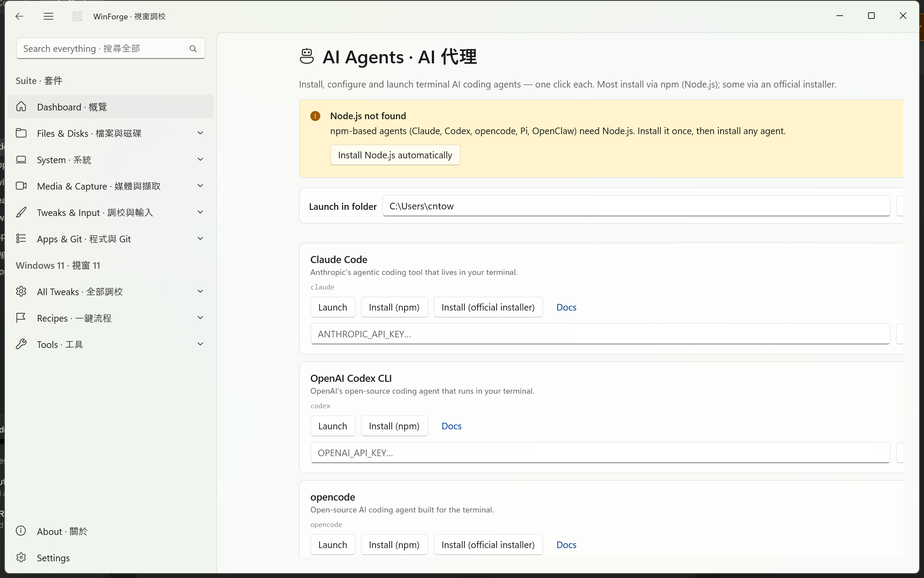
Task: Click the System laptop icon
Action: 21,160
